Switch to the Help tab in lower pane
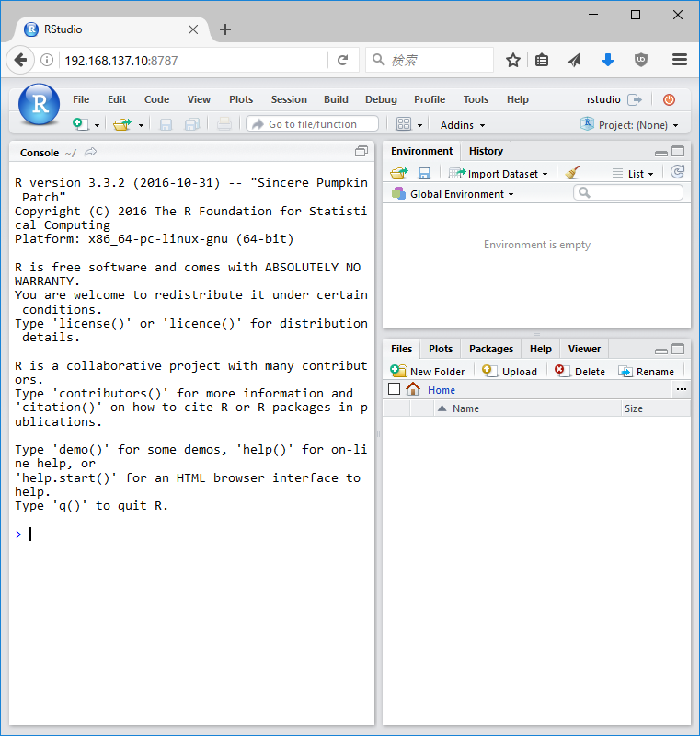700x736 pixels. coord(541,349)
